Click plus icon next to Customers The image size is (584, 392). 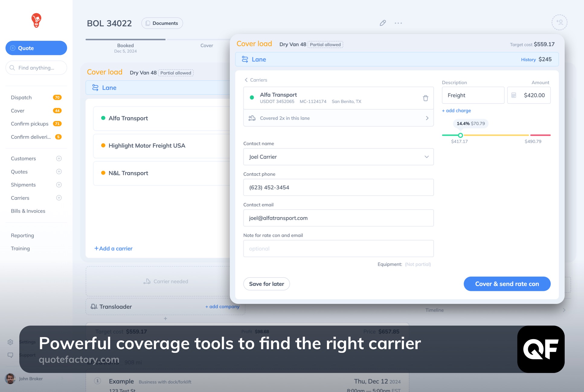tap(59, 158)
